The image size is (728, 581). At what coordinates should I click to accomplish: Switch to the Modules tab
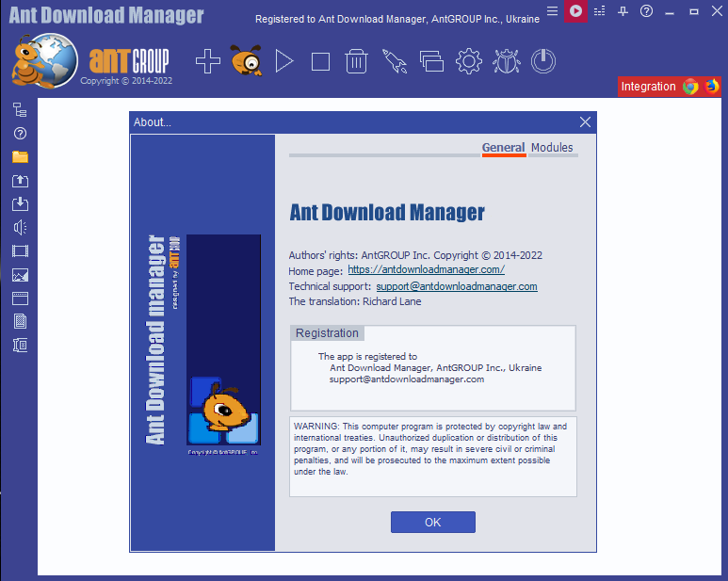pyautogui.click(x=552, y=148)
